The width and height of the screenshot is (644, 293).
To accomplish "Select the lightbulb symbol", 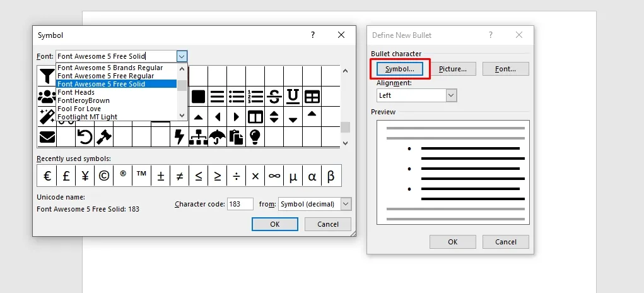I will tap(255, 136).
